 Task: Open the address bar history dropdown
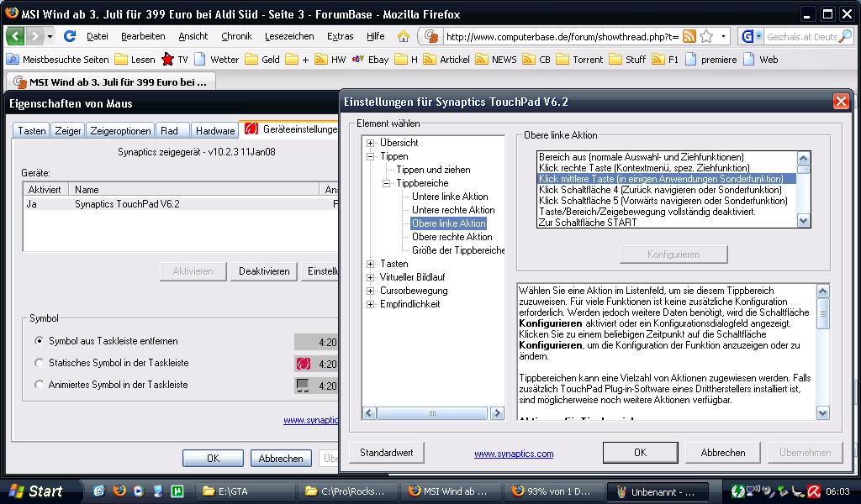click(723, 37)
